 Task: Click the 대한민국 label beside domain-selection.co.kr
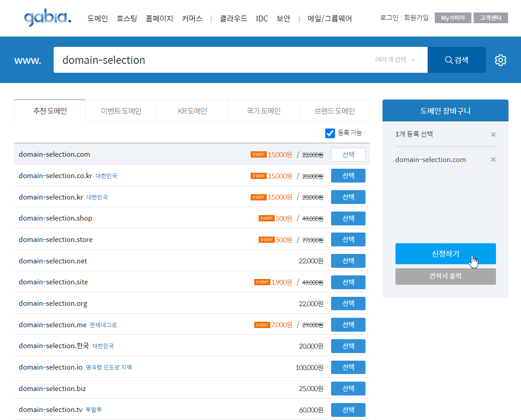pyautogui.click(x=106, y=176)
